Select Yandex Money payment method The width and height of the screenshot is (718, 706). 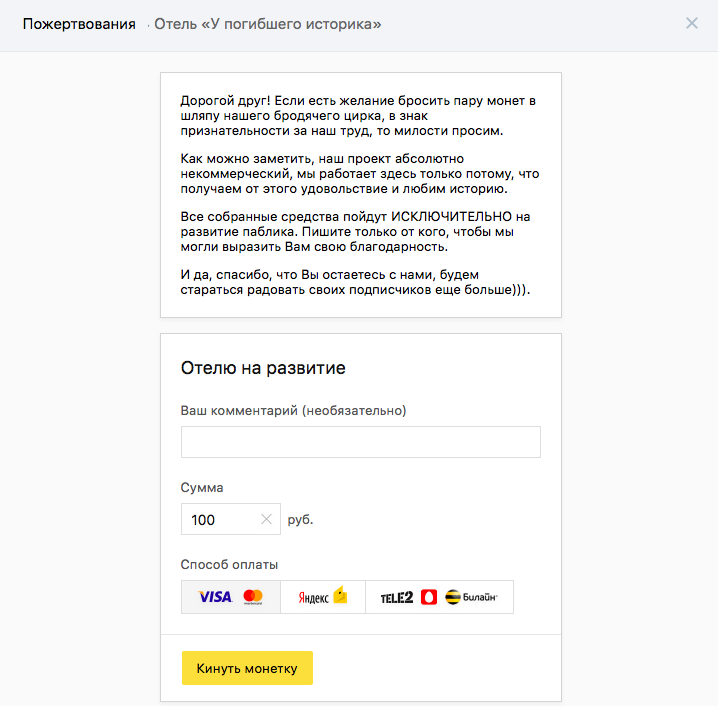pyautogui.click(x=323, y=597)
